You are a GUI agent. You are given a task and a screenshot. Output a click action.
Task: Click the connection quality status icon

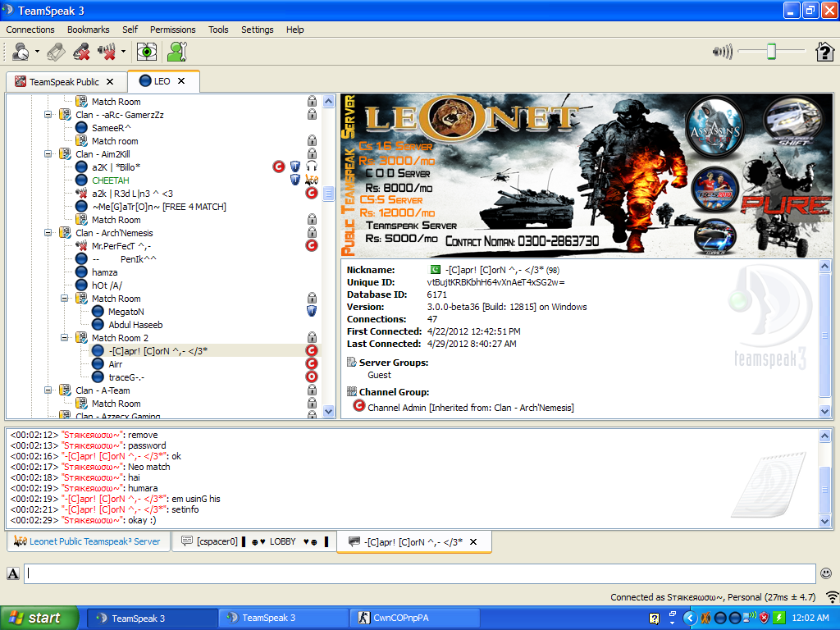832,597
